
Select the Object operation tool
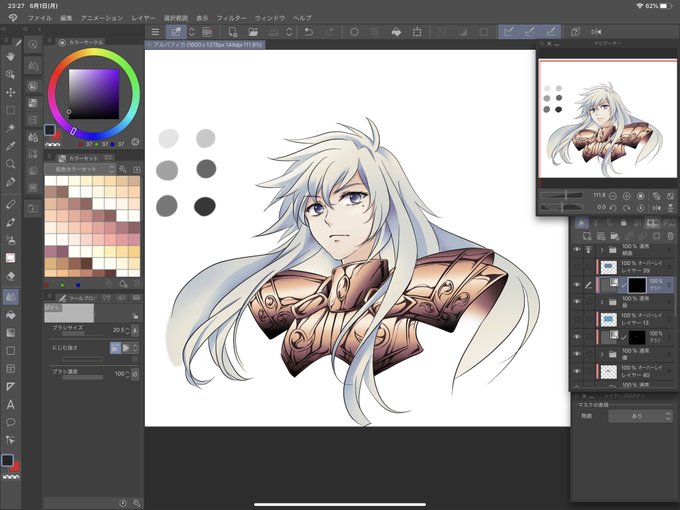(10, 75)
